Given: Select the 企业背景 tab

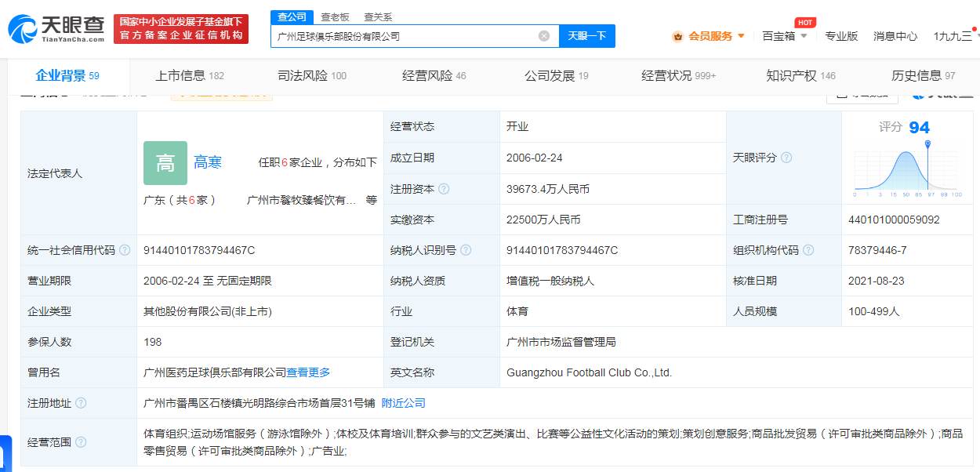Looking at the screenshot, I should coord(67,75).
